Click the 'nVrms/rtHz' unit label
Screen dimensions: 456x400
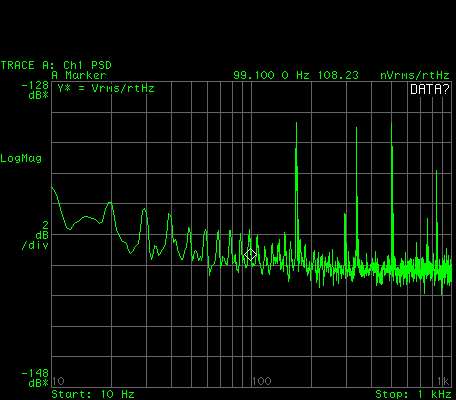[x=415, y=75]
